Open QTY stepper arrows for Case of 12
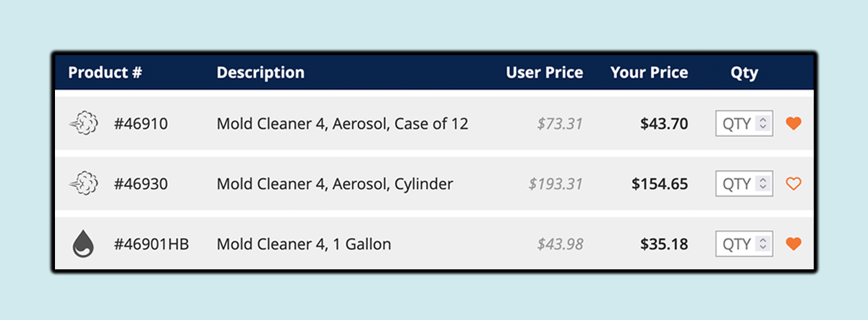The image size is (868, 320). point(762,124)
